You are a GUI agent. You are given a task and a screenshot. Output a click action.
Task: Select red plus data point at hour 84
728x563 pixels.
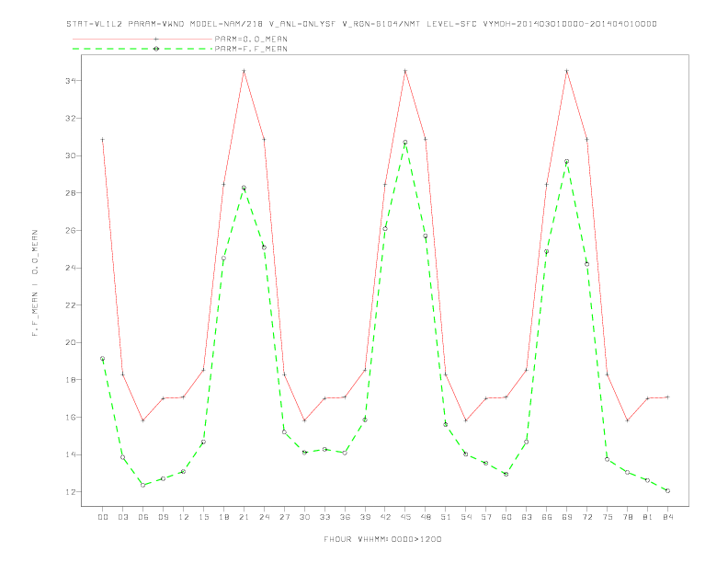[667, 397]
